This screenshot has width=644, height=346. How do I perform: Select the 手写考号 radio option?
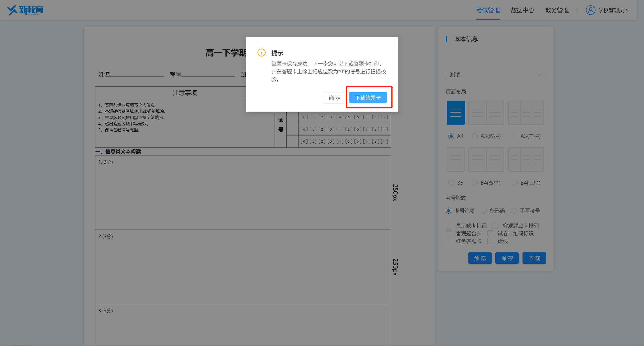coord(514,211)
